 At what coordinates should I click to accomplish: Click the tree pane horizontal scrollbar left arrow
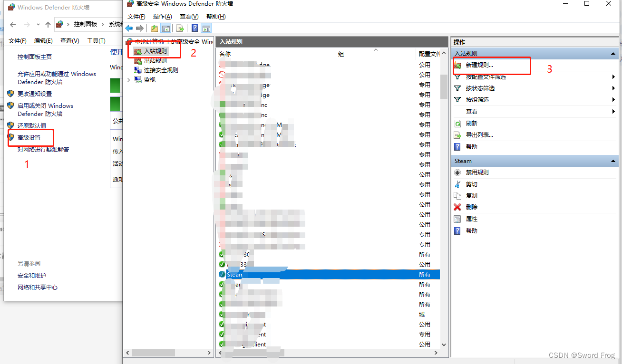coord(127,353)
